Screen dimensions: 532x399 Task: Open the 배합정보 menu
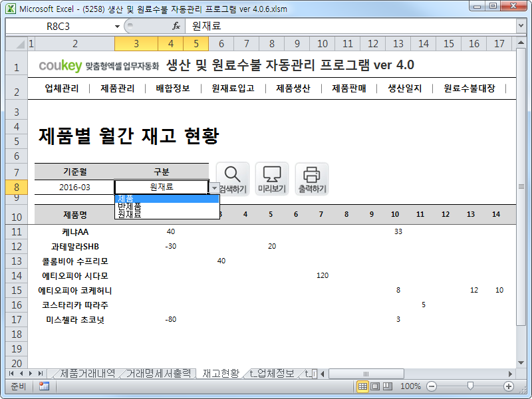[x=173, y=88]
